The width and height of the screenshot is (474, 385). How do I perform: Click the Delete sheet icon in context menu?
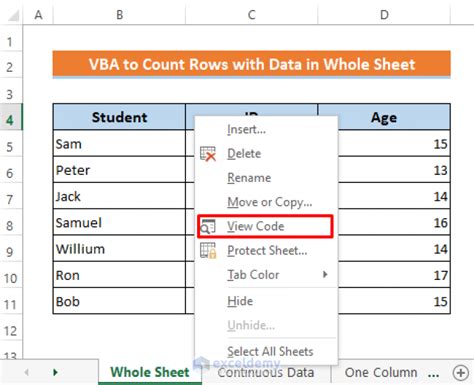tap(208, 154)
